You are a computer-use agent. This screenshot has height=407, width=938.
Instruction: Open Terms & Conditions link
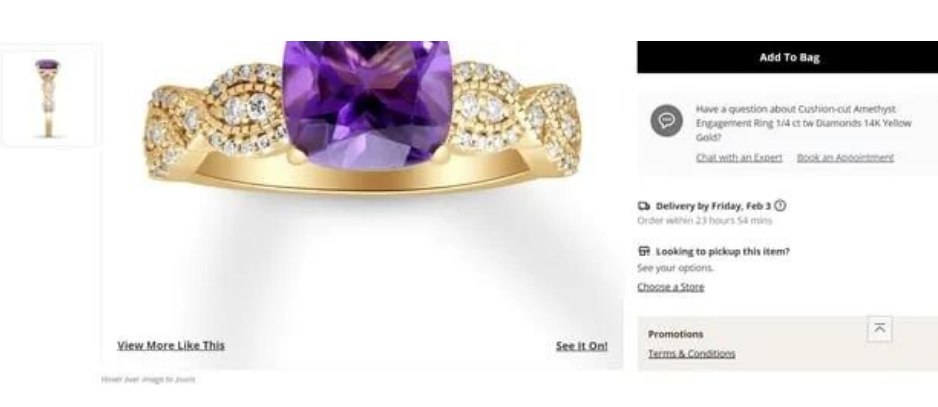pos(692,354)
